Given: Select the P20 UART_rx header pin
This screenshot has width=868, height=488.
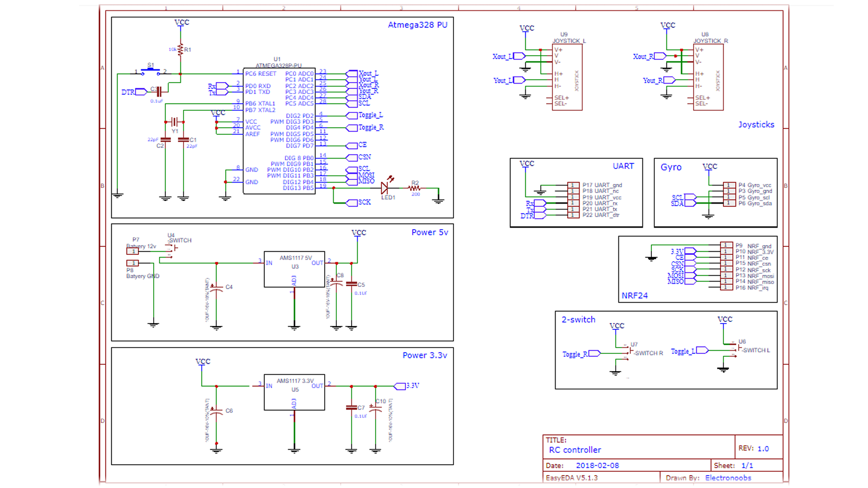Looking at the screenshot, I should tap(573, 203).
